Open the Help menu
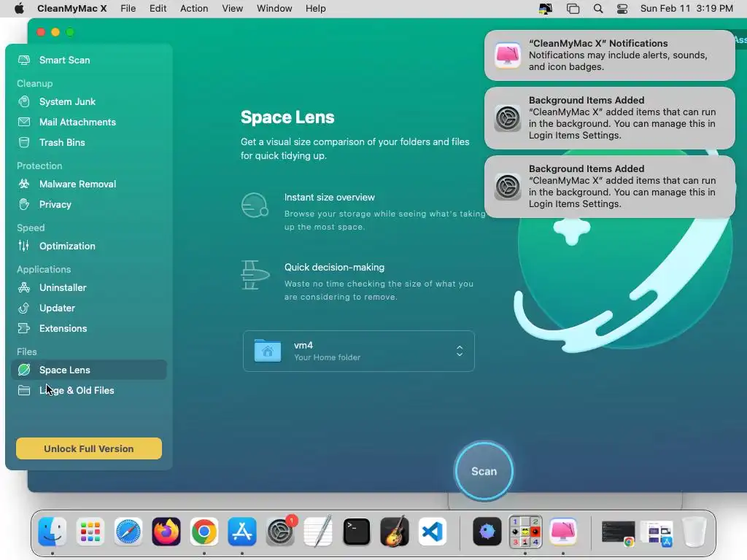Viewport: 747px width, 560px height. pos(315,9)
